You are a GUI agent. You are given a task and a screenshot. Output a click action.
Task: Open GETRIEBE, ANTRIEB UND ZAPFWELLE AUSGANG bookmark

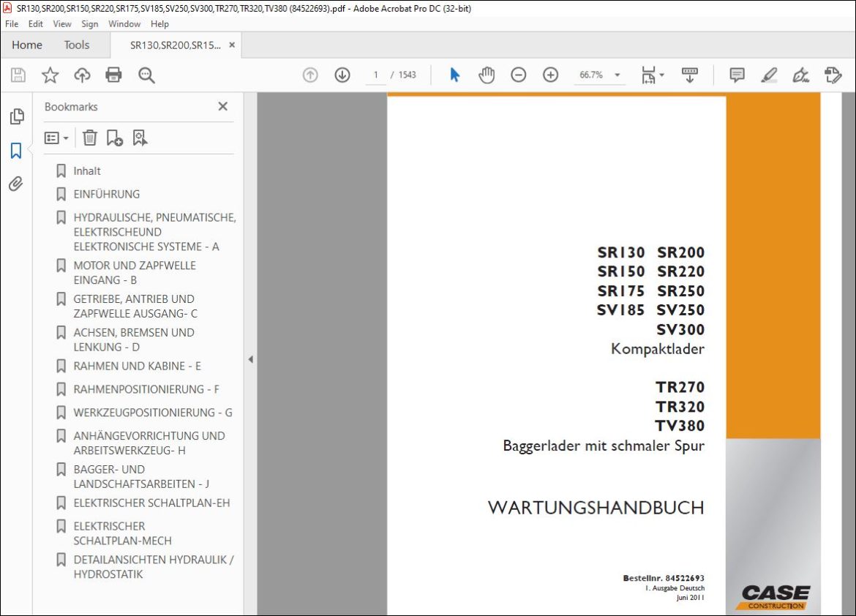coord(135,307)
